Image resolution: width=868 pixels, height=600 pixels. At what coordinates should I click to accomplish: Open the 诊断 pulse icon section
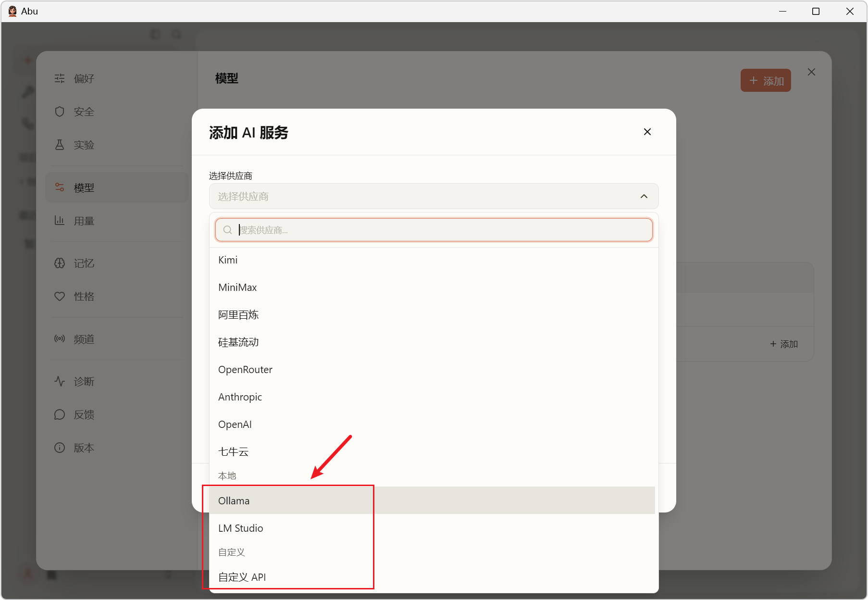[x=60, y=381]
